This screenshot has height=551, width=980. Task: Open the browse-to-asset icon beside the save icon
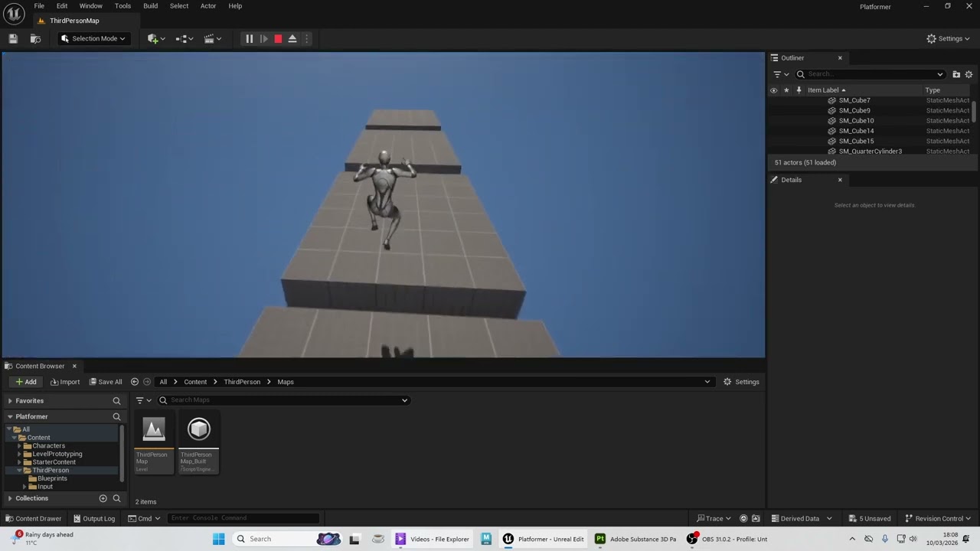pyautogui.click(x=35, y=38)
